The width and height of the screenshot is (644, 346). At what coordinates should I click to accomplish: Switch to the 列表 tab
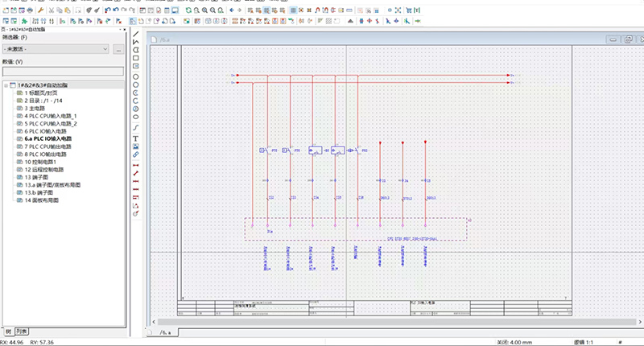pos(23,332)
